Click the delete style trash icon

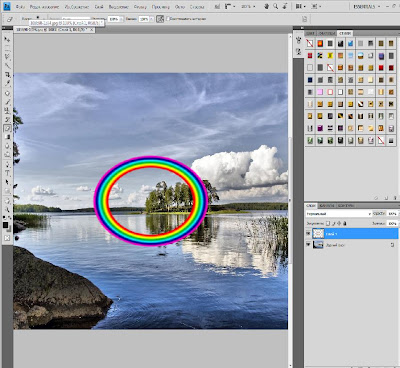point(395,198)
